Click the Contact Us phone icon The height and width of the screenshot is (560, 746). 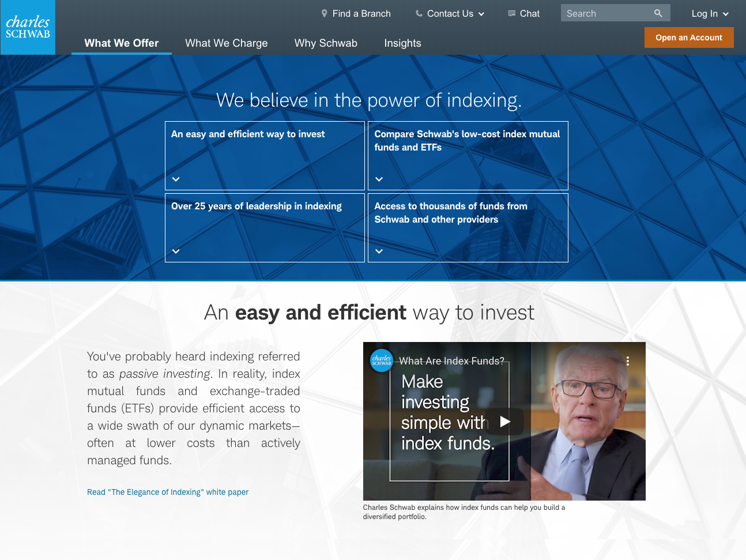click(419, 13)
